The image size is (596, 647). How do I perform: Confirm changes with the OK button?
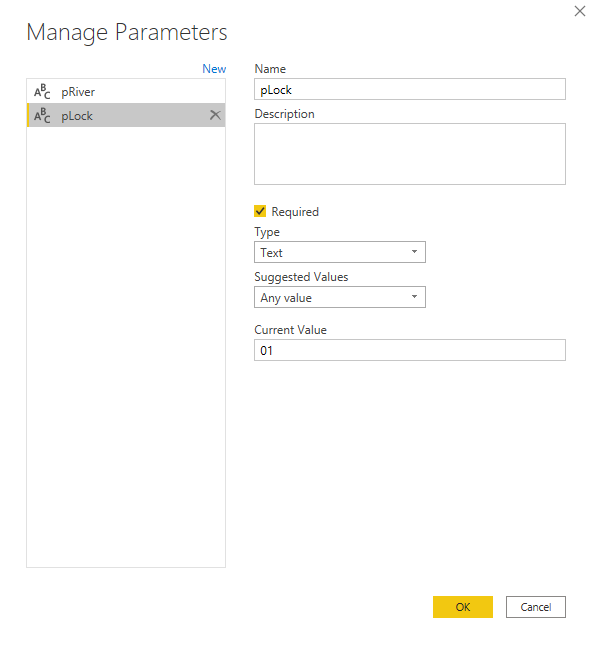point(463,607)
